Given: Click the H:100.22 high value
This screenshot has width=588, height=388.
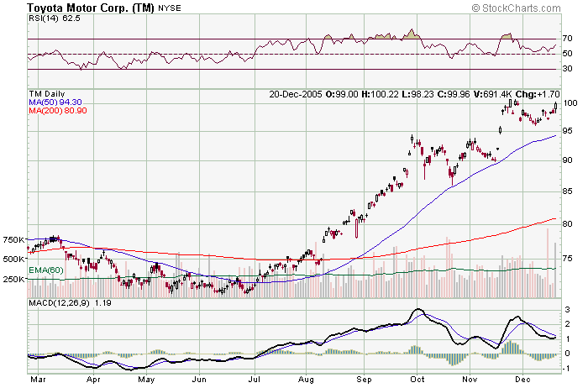Looking at the screenshot, I should 380,94.
